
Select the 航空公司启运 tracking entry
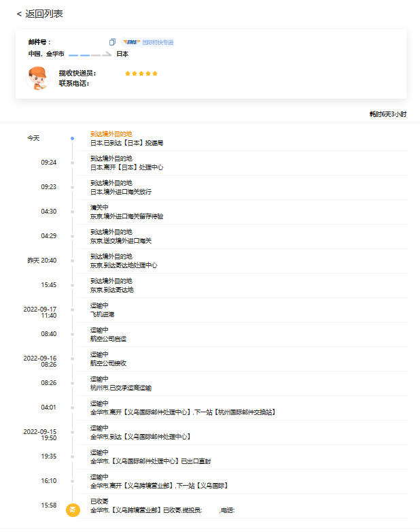point(108,339)
